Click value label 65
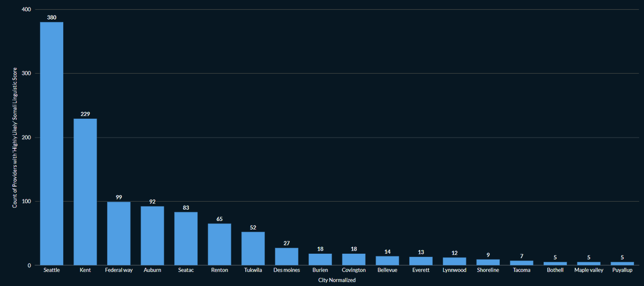The height and width of the screenshot is (286, 644). point(219,219)
